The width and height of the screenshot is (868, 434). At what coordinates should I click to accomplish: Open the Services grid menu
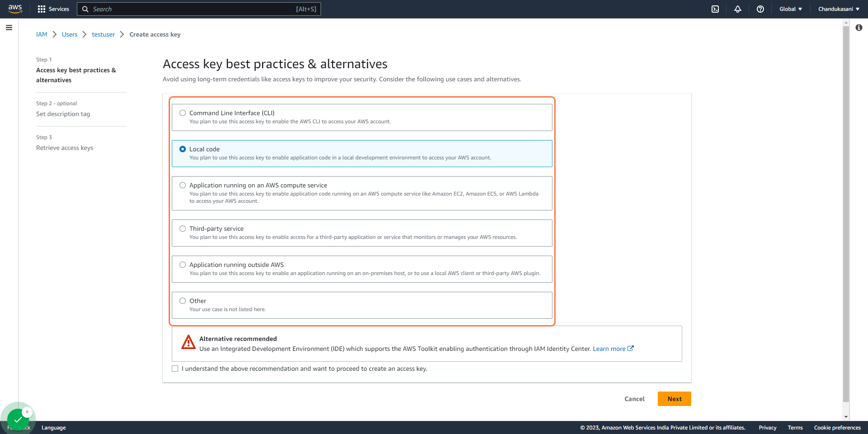click(53, 9)
